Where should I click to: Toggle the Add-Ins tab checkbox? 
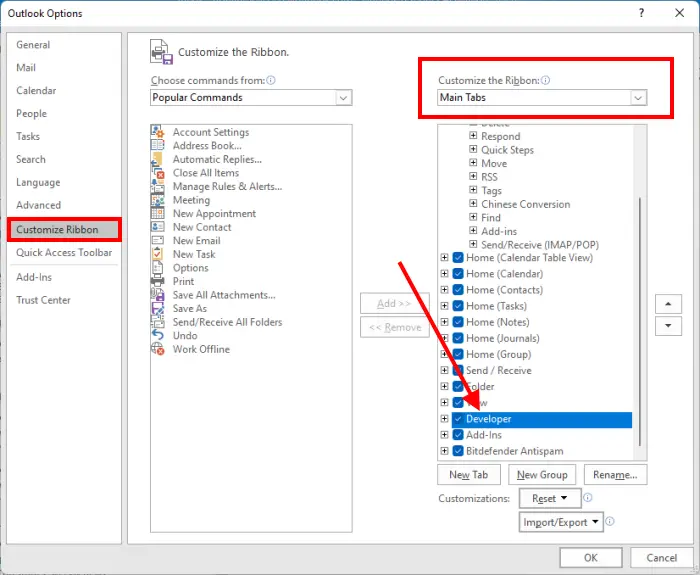tap(458, 435)
